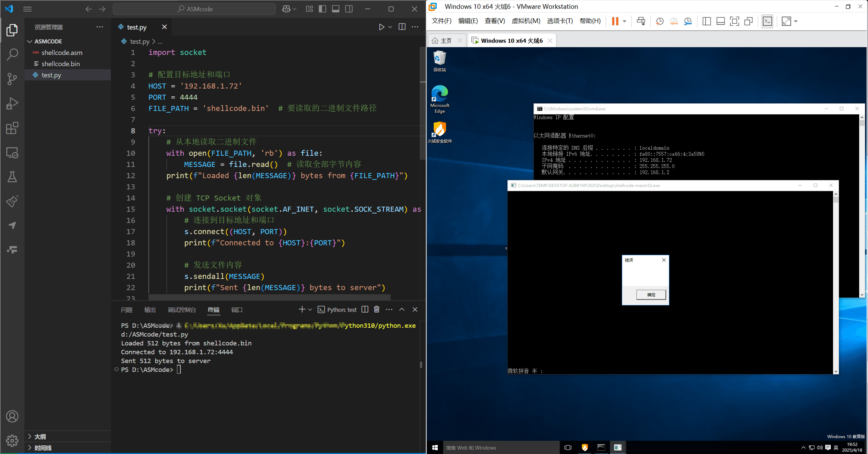Toggle the bottom panel layout button
This screenshot has width=868, height=454.
[336, 9]
